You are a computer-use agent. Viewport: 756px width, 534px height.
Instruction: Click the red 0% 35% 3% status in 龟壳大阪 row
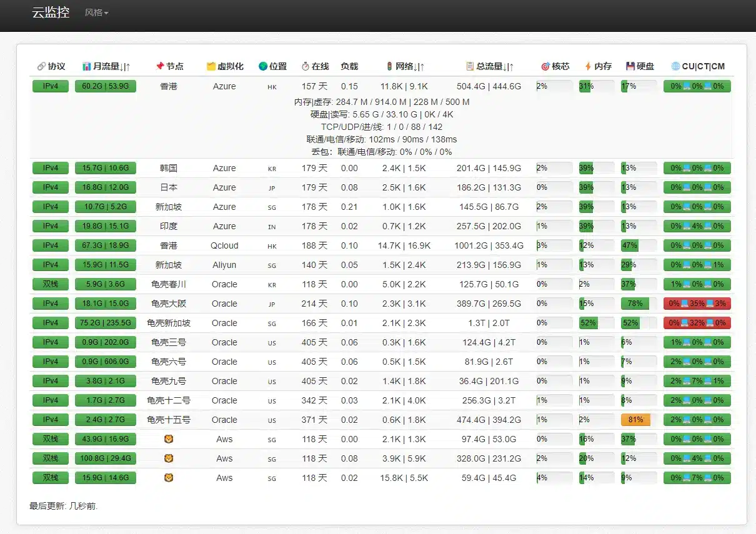point(697,304)
